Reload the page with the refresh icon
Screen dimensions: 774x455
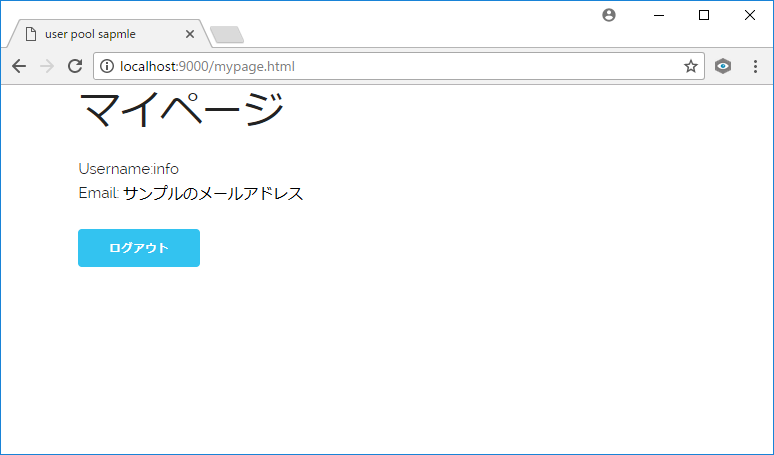[x=75, y=66]
